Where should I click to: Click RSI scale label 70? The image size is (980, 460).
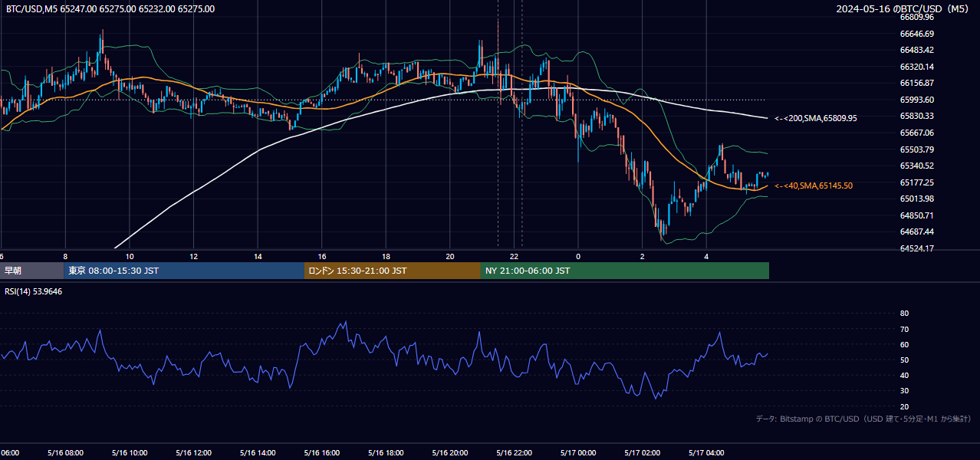904,329
